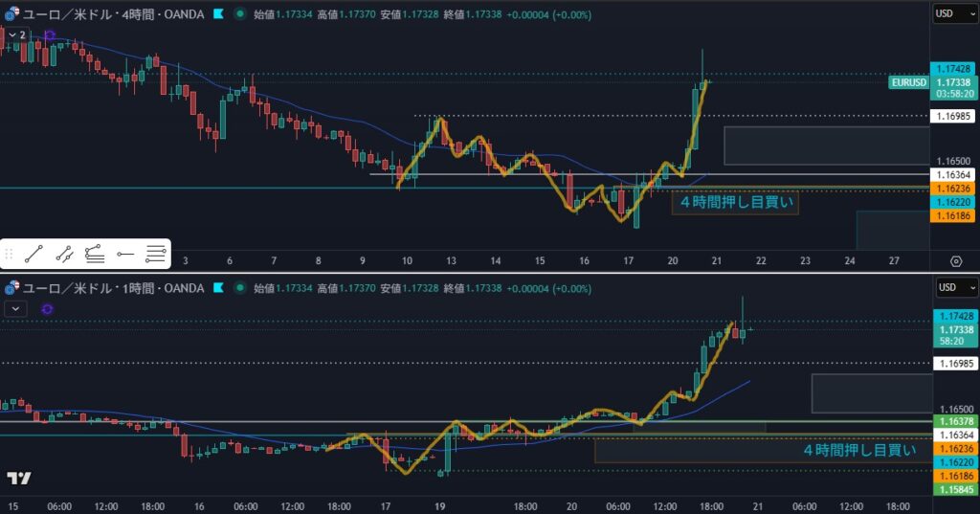Image resolution: width=980 pixels, height=514 pixels.
Task: Open USD currency dropdown on the top chart
Action: tap(954, 14)
